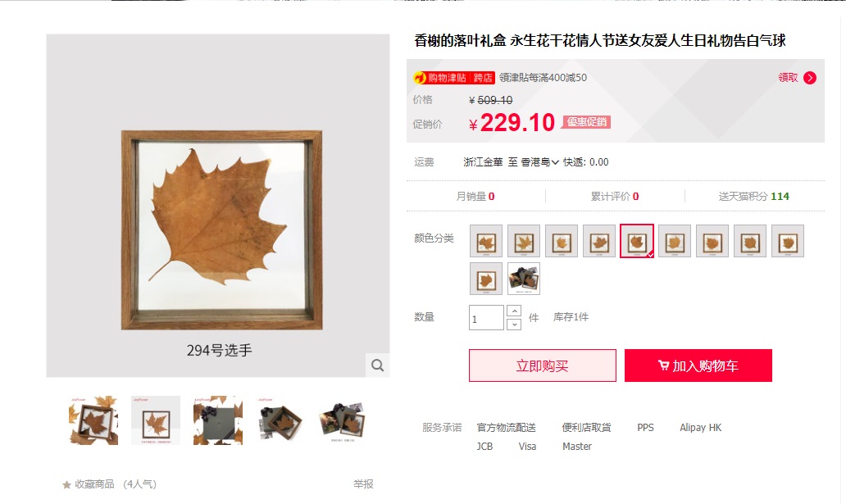Open the 月销量 monthly sales tab
Viewport: 846px width, 504px height.
pyautogui.click(x=475, y=197)
